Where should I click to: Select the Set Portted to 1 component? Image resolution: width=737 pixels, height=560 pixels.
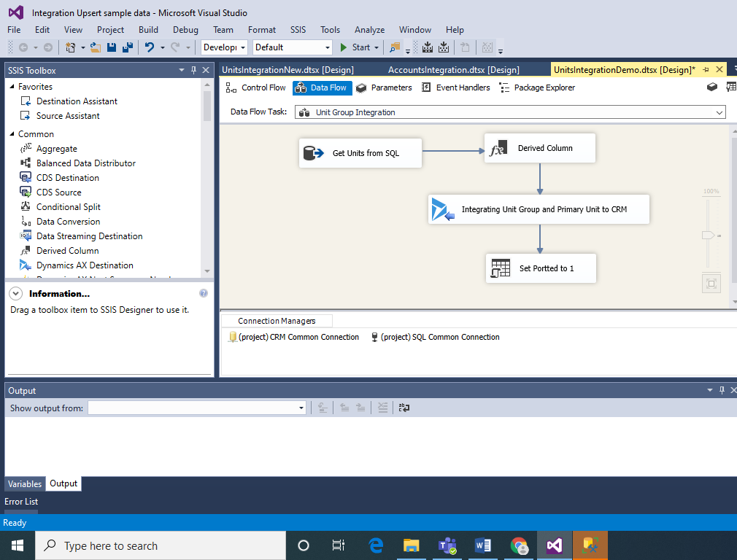point(541,268)
